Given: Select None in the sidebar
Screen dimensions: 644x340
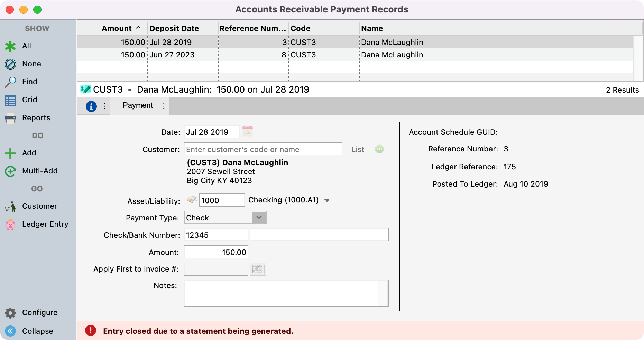Looking at the screenshot, I should (x=31, y=64).
